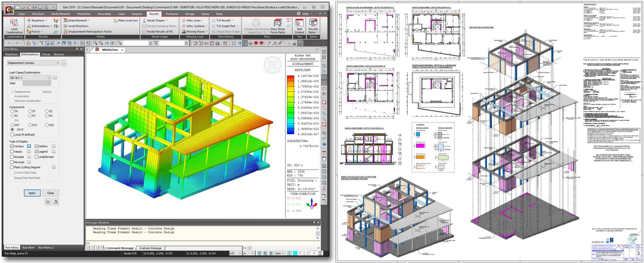Click the Close button in Tree Menu
Screen dimensions: 644x263
click(x=50, y=193)
